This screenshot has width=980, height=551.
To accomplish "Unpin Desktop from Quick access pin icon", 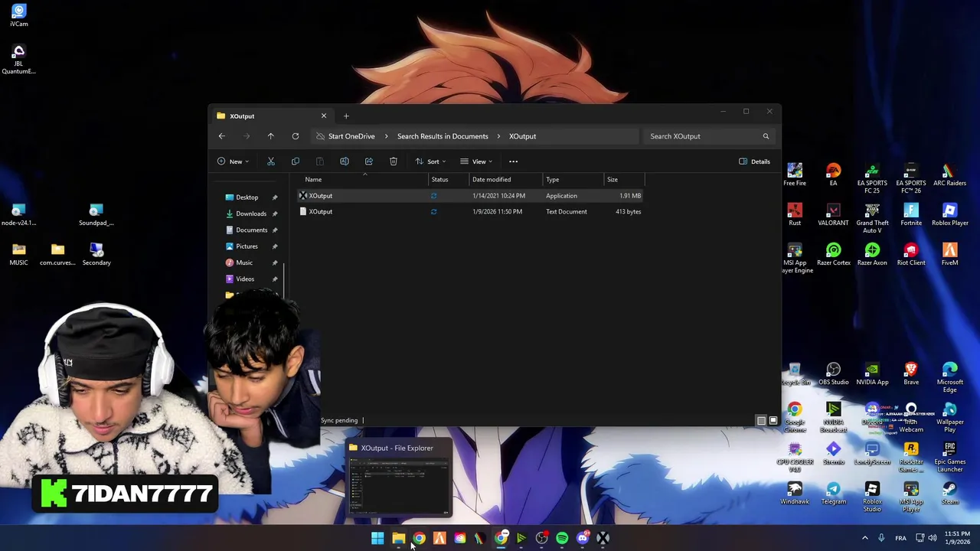I will point(275,197).
